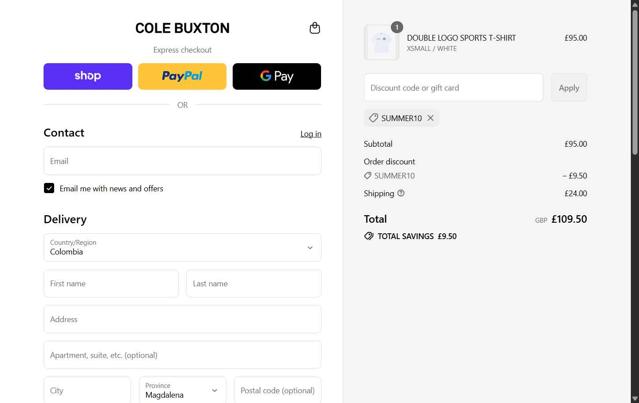Click the total amount £109.50

click(x=569, y=219)
